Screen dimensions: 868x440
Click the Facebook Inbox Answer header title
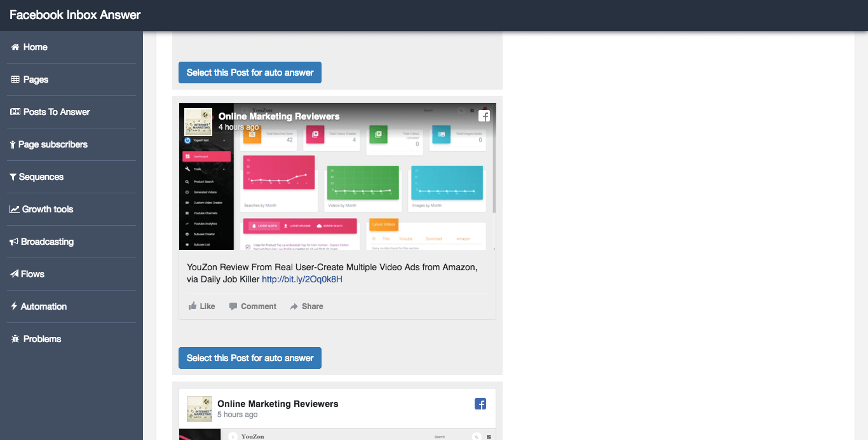pyautogui.click(x=75, y=15)
